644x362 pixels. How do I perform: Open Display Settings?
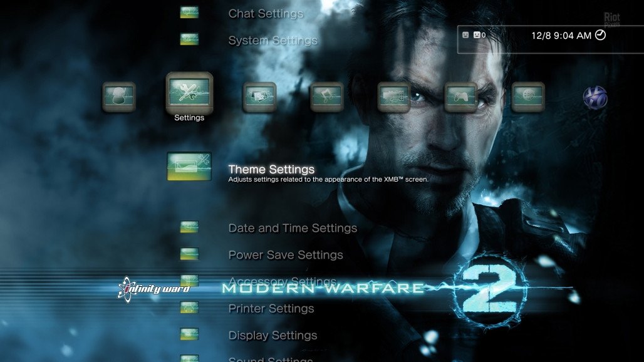(x=273, y=335)
